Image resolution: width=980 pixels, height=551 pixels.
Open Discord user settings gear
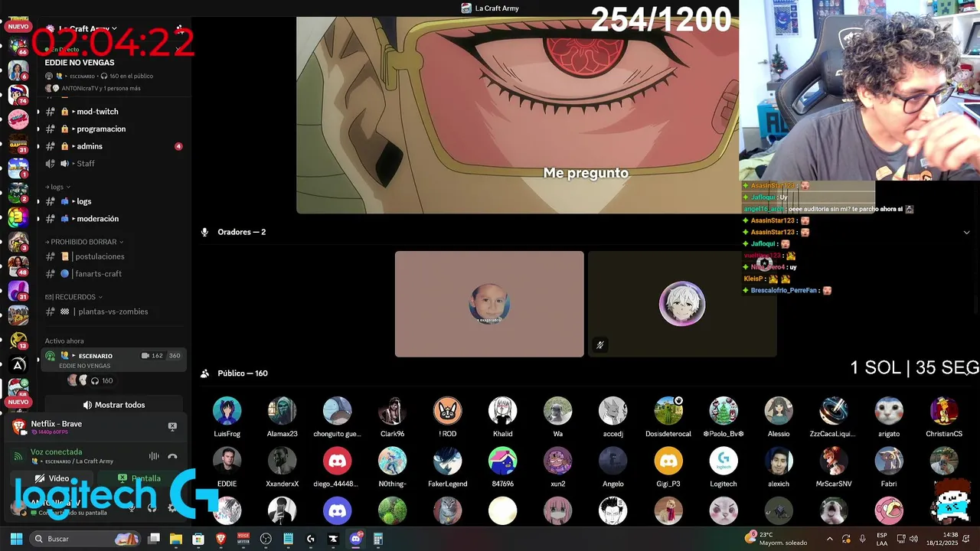click(171, 507)
